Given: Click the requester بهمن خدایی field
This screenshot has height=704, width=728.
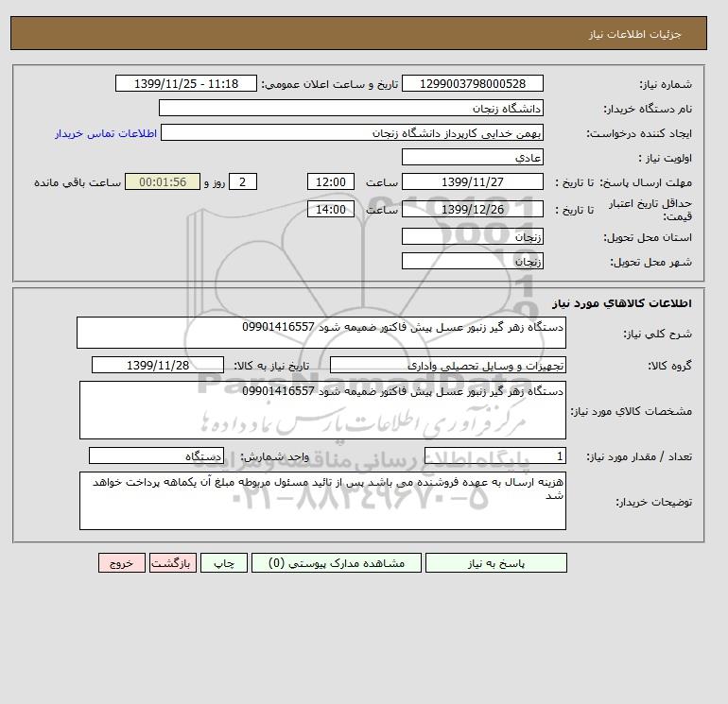Looking at the screenshot, I should coord(352,132).
